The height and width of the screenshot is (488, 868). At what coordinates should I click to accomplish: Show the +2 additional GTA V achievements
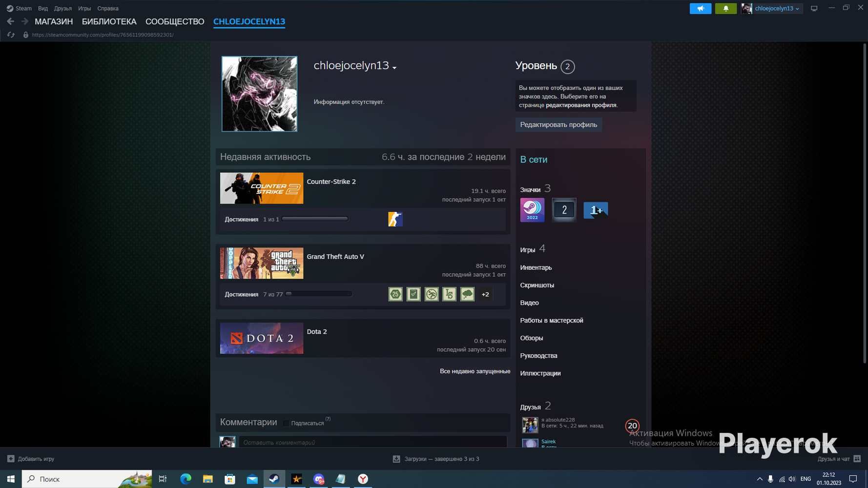[485, 294]
